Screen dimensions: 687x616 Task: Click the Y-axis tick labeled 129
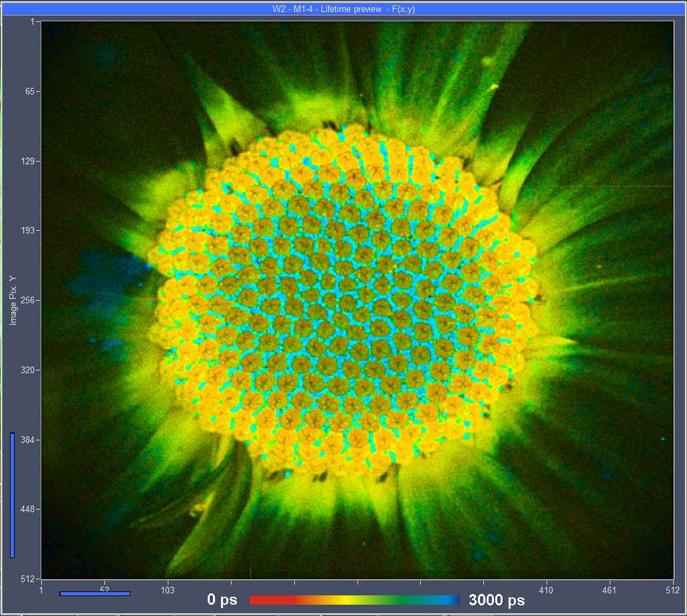tap(27, 161)
